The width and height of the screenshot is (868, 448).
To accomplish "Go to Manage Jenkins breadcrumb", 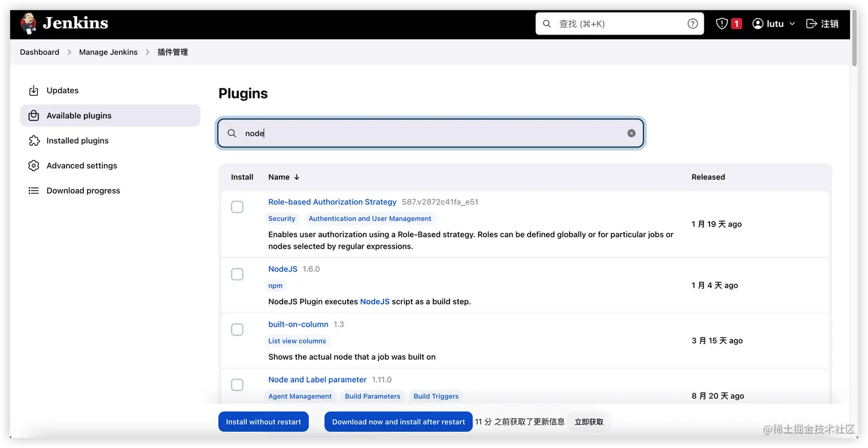I will [x=108, y=52].
